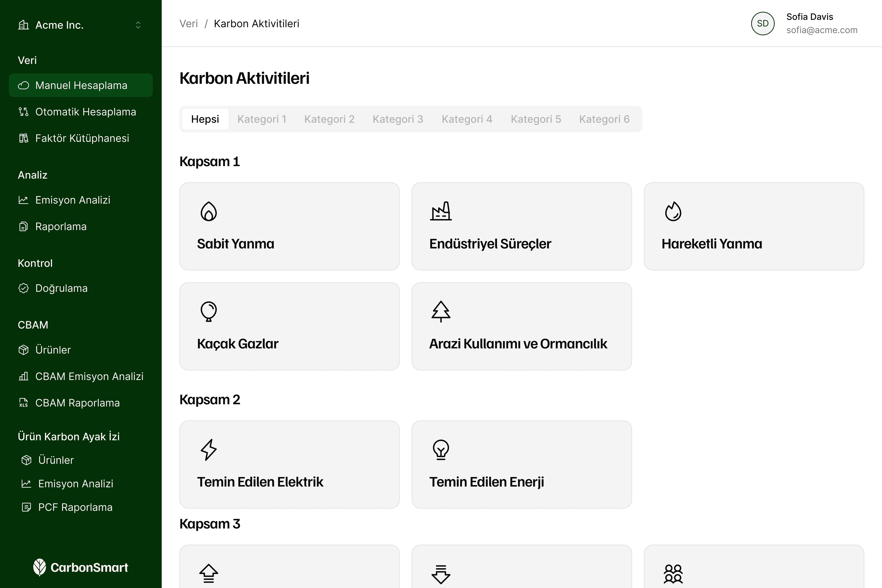Open the Kaçak Gazlar card
Viewport: 882px width, 588px height.
[x=289, y=326]
